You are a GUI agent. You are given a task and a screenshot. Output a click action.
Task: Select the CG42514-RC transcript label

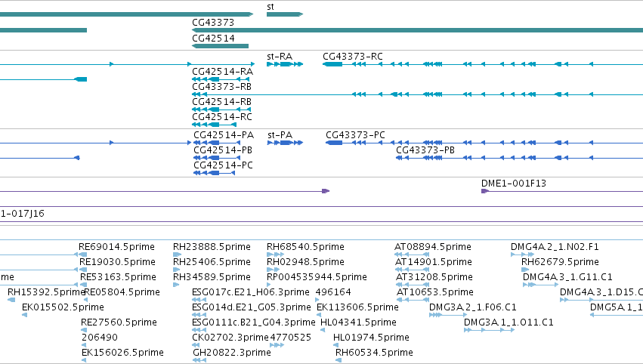click(222, 117)
